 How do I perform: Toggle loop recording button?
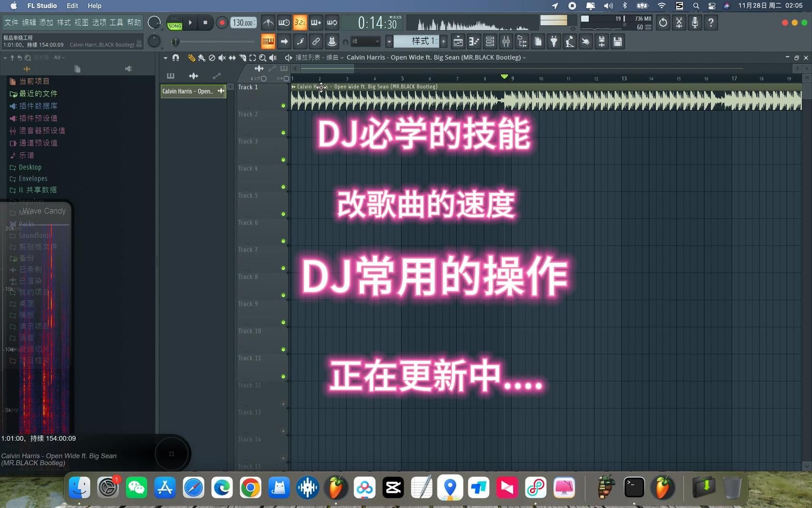332,23
